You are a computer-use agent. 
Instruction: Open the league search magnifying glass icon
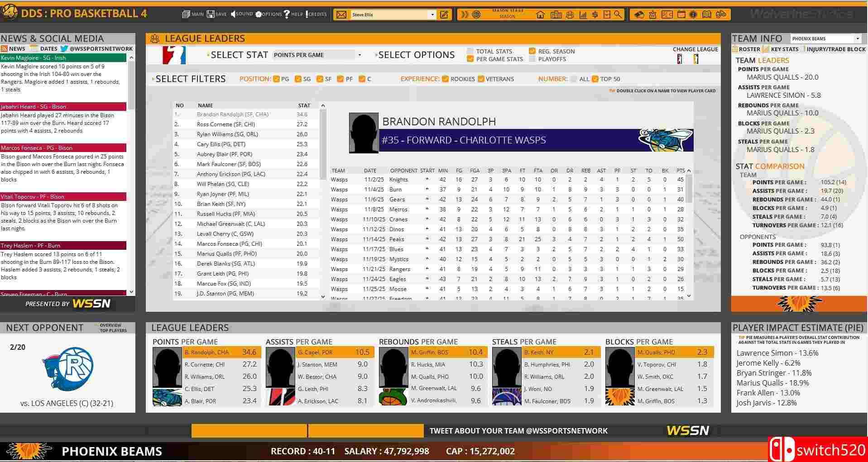(618, 14)
